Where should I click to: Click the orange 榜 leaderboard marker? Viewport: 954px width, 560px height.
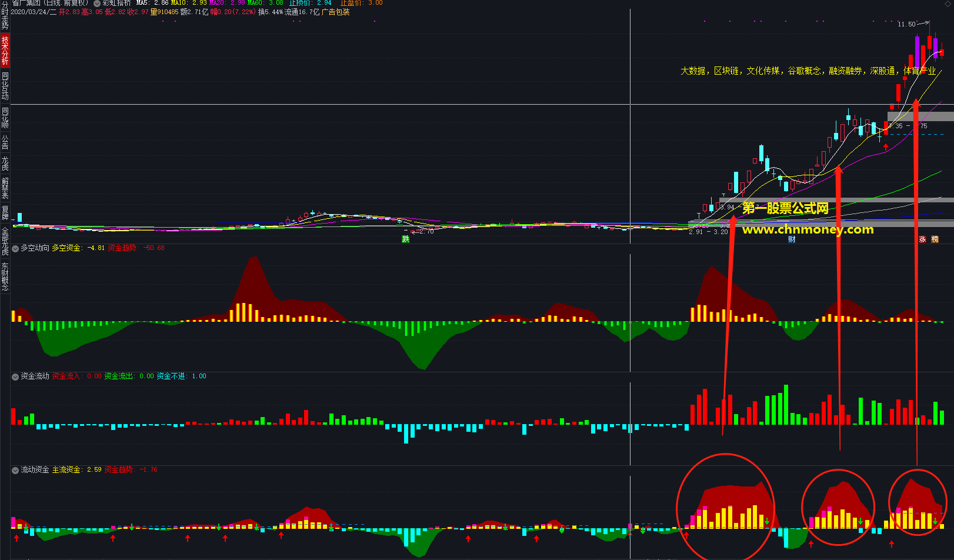click(935, 239)
